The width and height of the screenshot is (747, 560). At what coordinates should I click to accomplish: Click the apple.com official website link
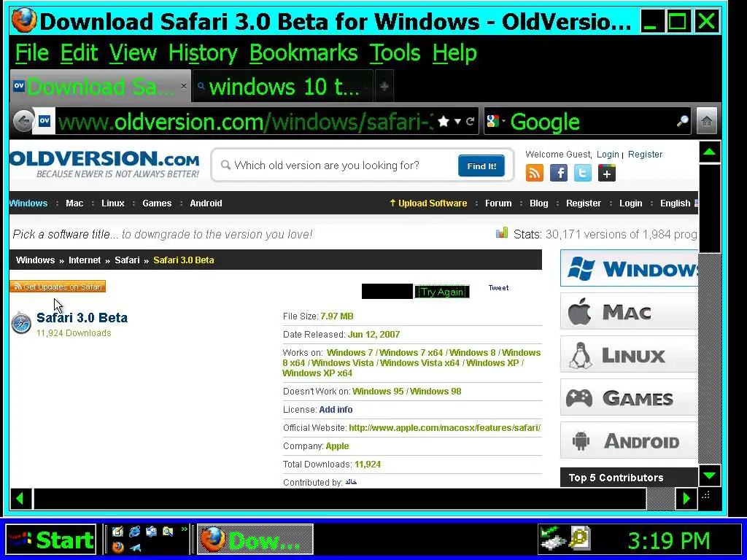pyautogui.click(x=444, y=428)
